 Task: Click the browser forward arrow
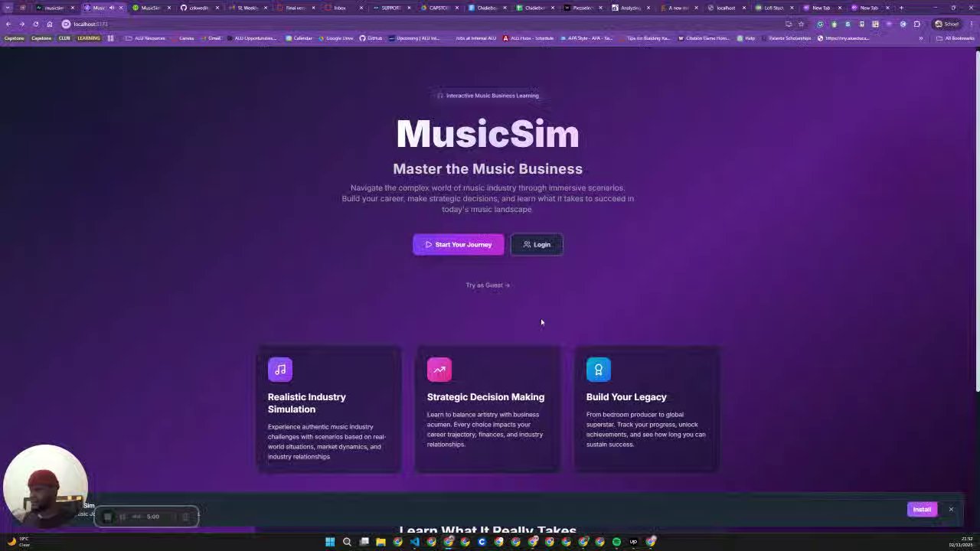tap(21, 24)
